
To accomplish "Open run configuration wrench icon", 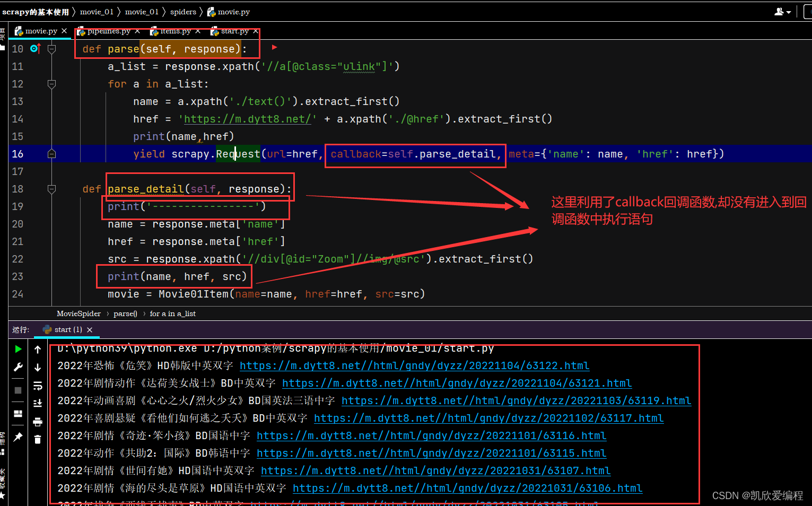I will click(18, 367).
